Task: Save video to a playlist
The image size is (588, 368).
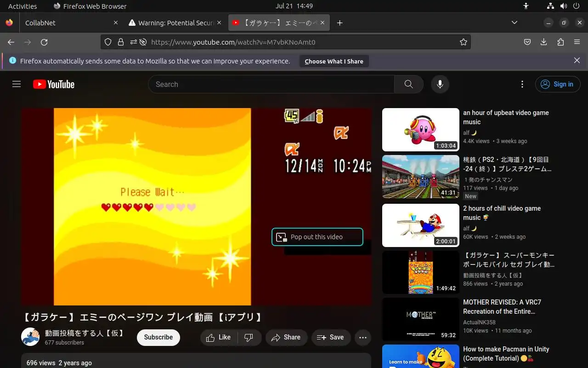Action: 331,337
